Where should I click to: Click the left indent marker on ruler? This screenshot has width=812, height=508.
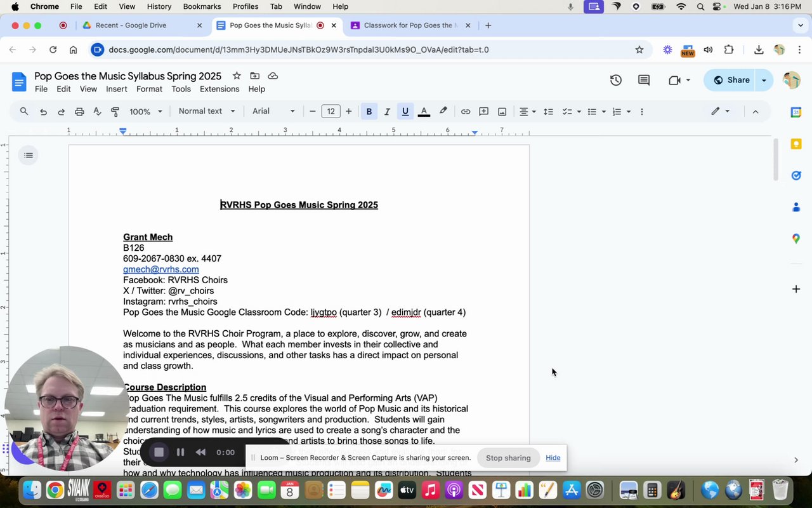(x=123, y=131)
